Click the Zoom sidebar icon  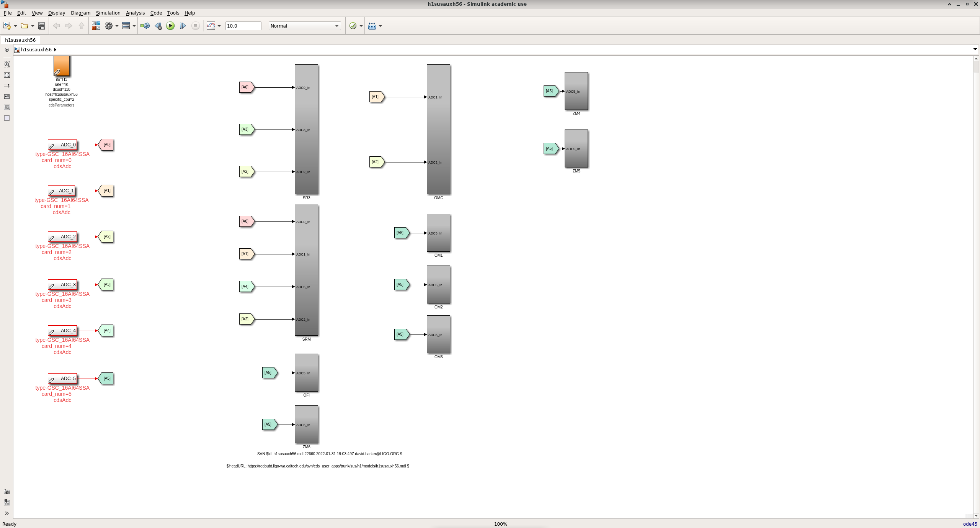point(7,64)
